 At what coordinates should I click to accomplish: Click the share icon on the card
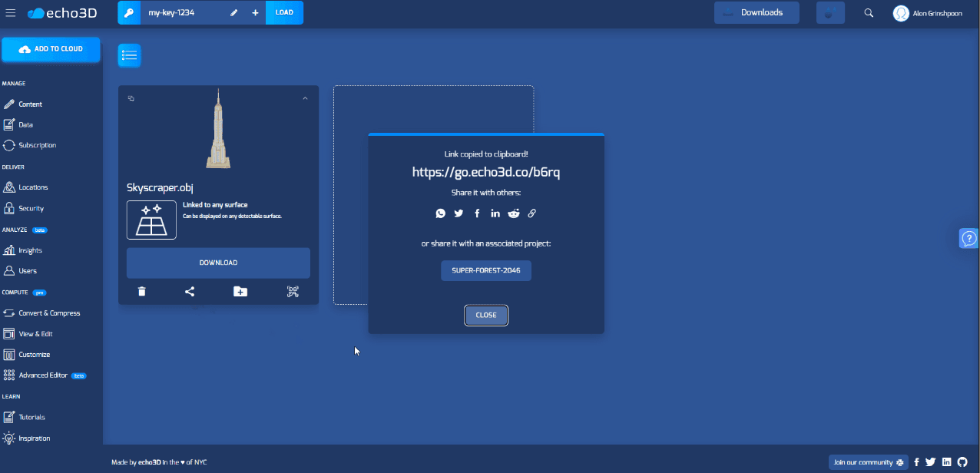point(190,292)
